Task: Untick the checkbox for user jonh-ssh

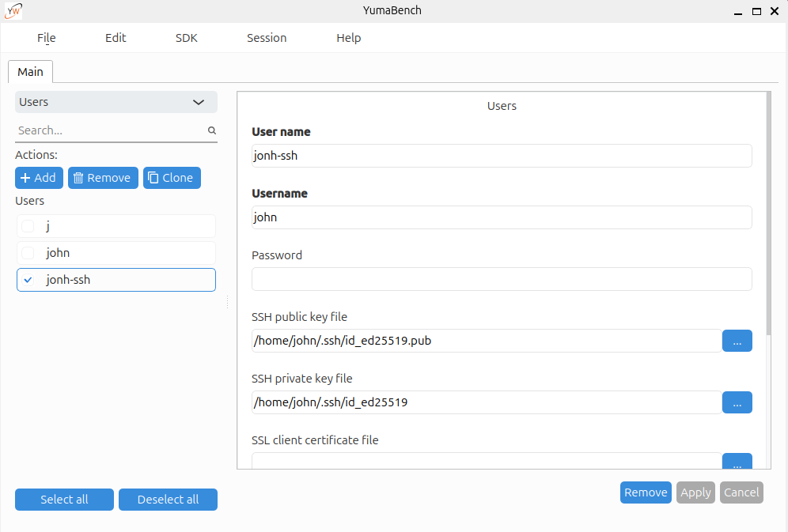Action: (x=28, y=280)
